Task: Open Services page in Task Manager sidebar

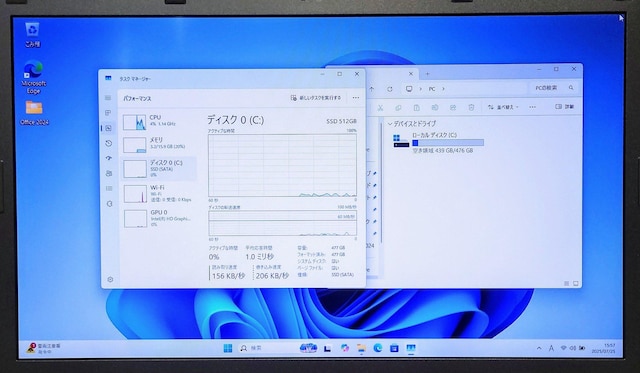Action: tap(109, 203)
